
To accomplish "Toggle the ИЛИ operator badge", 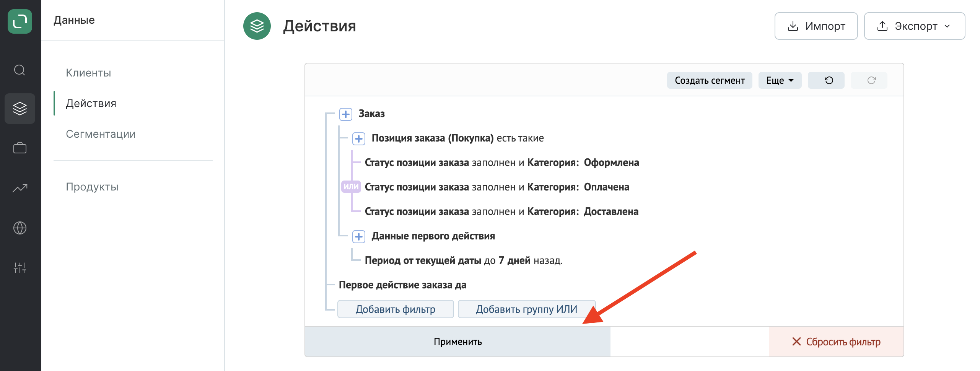I will (x=351, y=187).
